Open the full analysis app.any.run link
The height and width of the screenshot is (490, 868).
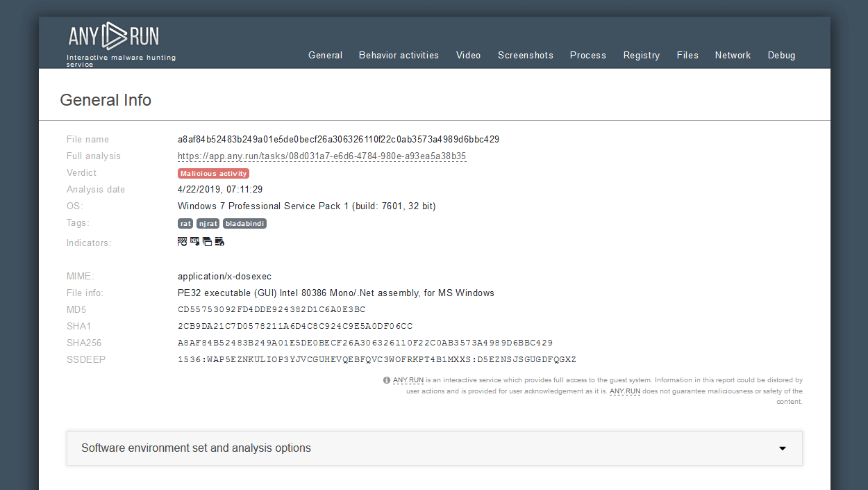pos(322,156)
